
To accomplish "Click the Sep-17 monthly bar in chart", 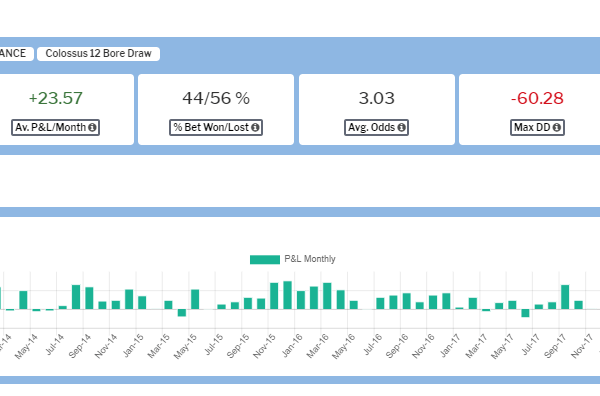I will click(x=565, y=297).
